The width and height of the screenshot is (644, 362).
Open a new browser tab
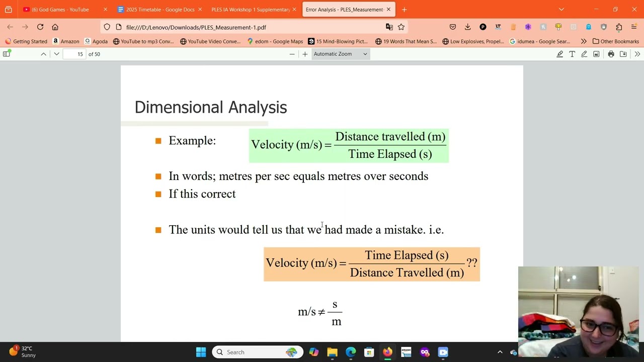click(x=404, y=10)
